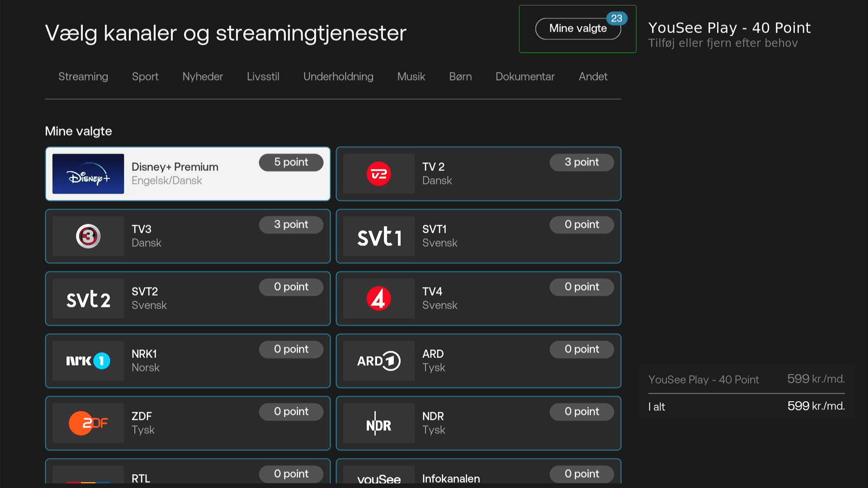The height and width of the screenshot is (488, 868).
Task: Click the Norsk language label under NRK1
Action: coord(146,368)
